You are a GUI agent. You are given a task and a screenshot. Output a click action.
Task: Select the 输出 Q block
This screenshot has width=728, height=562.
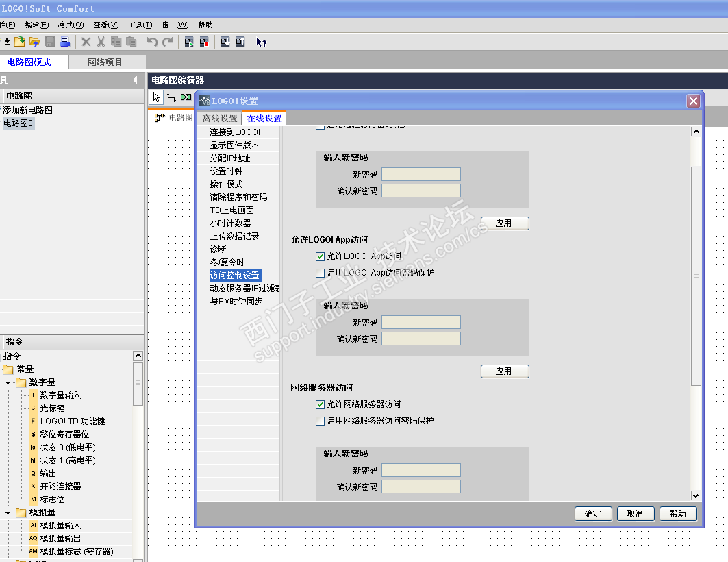coord(48,474)
